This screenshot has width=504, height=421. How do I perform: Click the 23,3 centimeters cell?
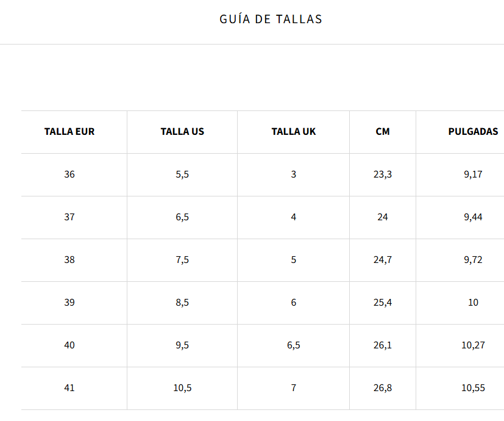[x=383, y=175]
